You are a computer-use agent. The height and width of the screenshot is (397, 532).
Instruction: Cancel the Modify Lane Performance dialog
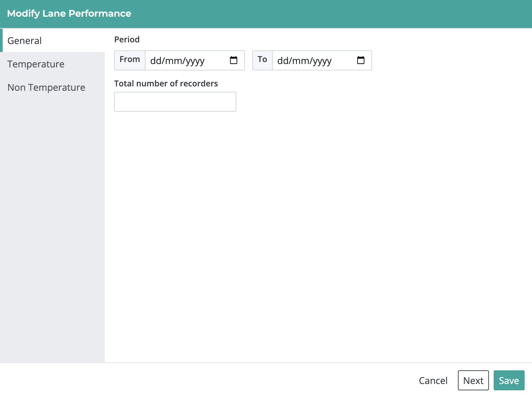point(433,380)
